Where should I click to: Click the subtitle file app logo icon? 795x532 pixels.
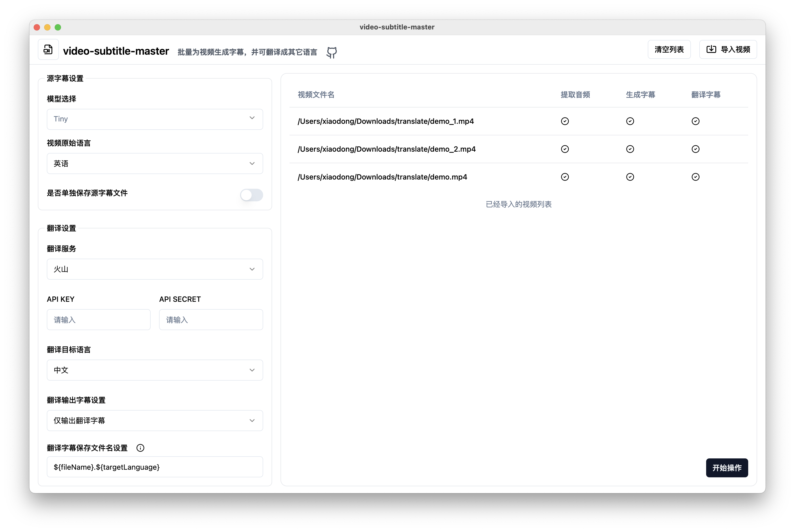pyautogui.click(x=48, y=49)
